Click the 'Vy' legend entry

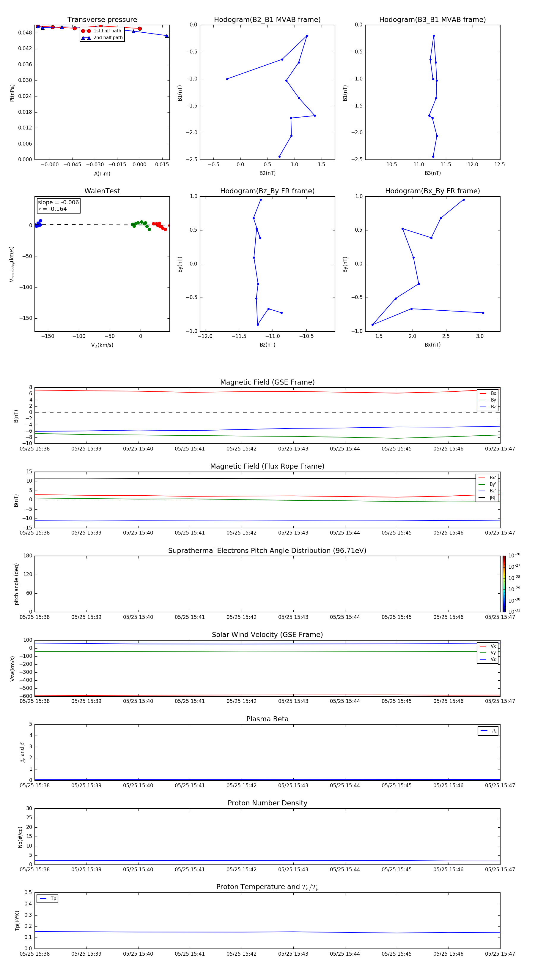pyautogui.click(x=488, y=652)
